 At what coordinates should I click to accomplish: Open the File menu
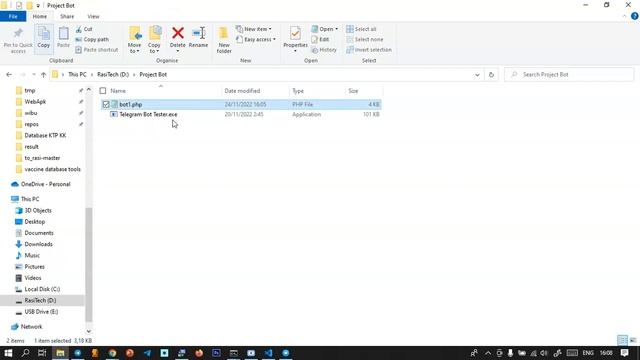click(x=13, y=16)
